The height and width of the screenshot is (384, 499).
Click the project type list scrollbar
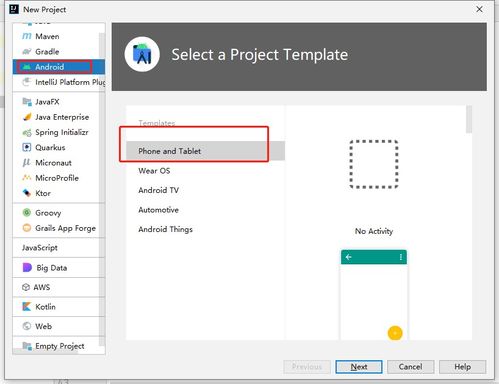pos(102,189)
